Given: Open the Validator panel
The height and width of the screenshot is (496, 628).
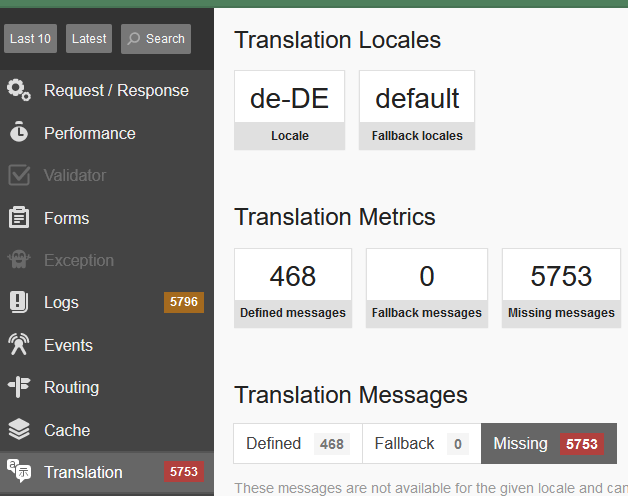Looking at the screenshot, I should click(107, 175).
